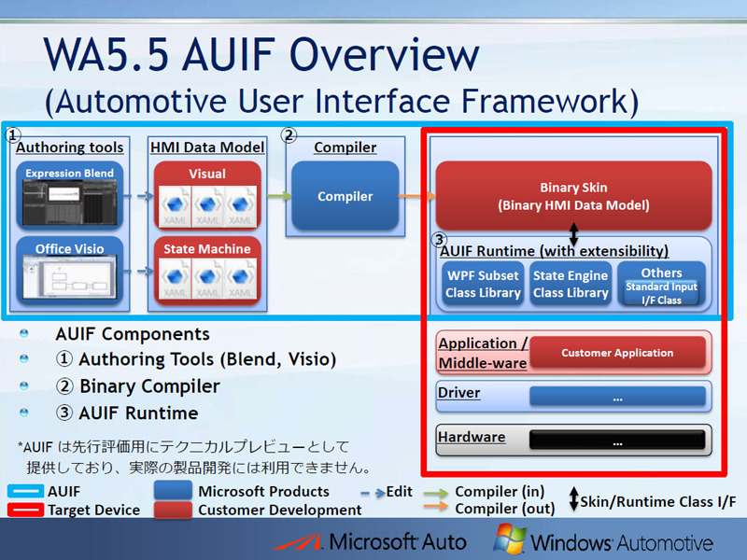This screenshot has width=747, height=560.
Task: Click the green Compiler (in) arrow icon
Action: tap(435, 493)
